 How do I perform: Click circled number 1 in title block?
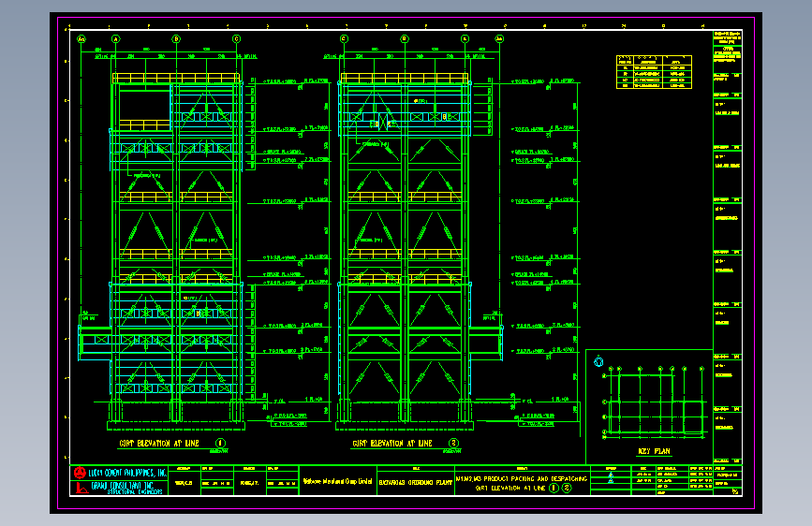[554, 488]
